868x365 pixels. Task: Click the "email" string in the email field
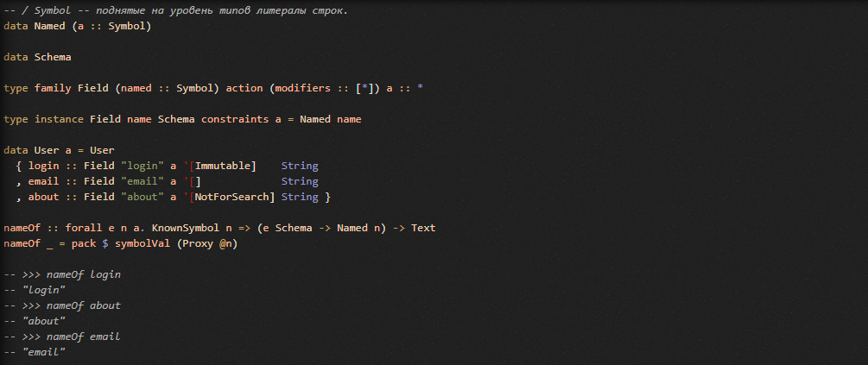pyautogui.click(x=143, y=181)
